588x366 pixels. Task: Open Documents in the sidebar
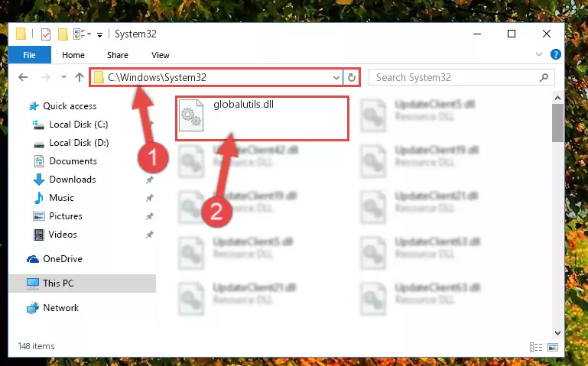[x=73, y=161]
